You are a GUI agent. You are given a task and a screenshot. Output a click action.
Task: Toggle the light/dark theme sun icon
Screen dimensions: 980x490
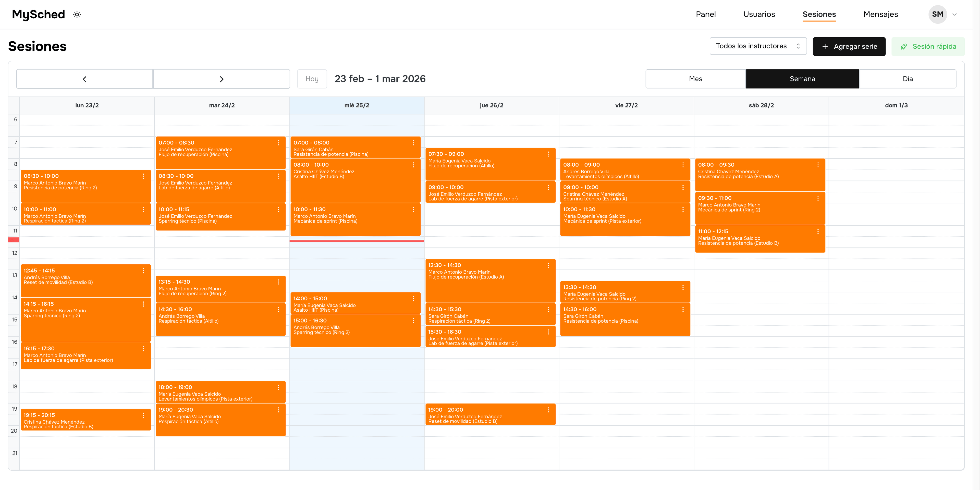coord(77,15)
